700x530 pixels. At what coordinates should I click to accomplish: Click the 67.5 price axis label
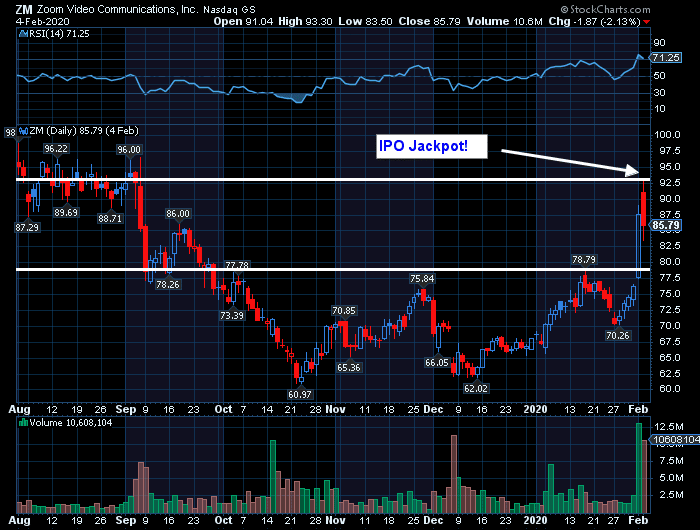(670, 342)
